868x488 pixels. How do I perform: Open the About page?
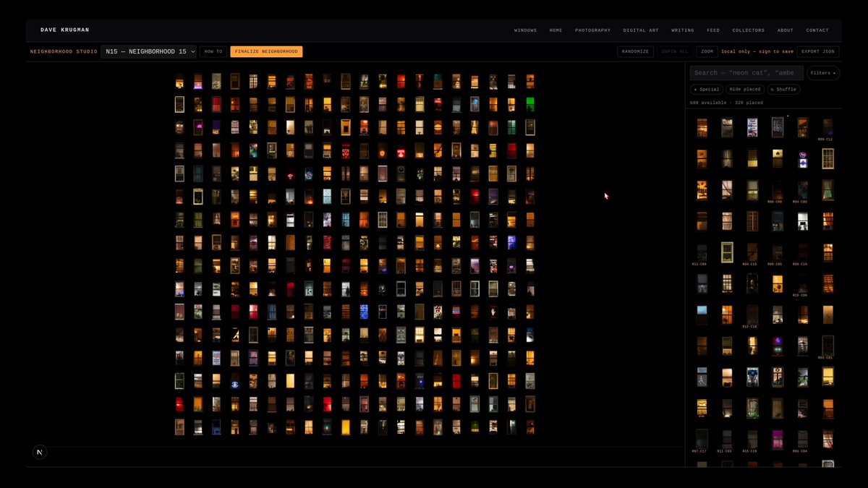point(785,30)
